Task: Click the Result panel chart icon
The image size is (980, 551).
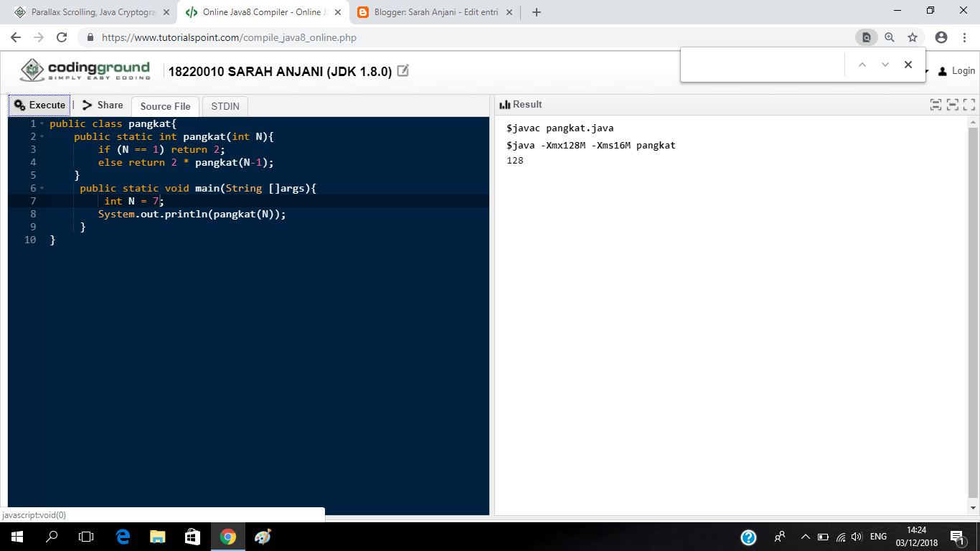Action: pyautogui.click(x=507, y=104)
